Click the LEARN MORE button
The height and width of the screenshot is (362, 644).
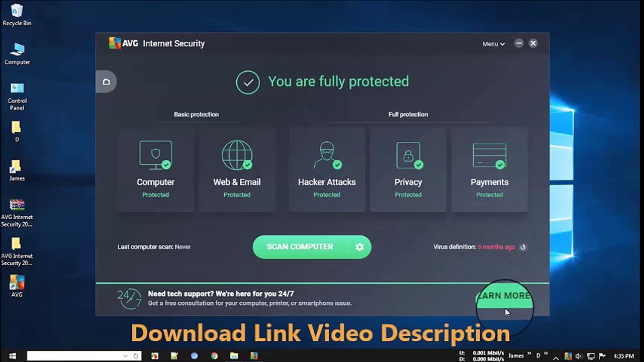[x=504, y=296]
